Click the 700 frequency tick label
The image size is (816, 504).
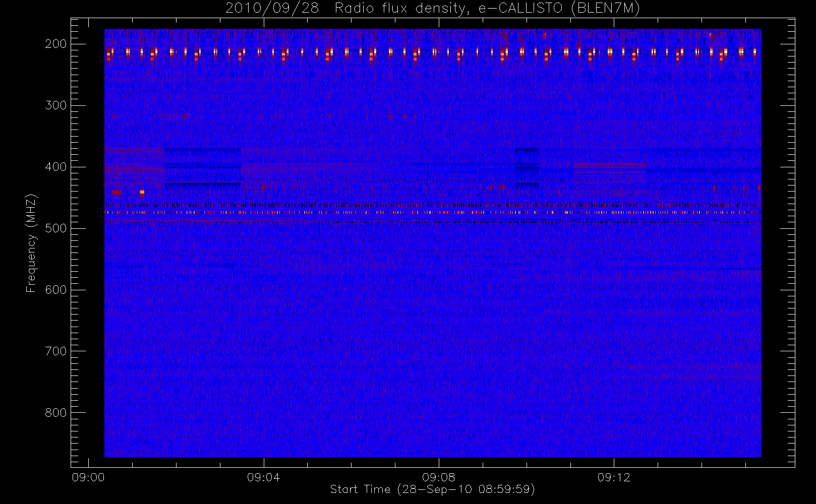point(56,351)
